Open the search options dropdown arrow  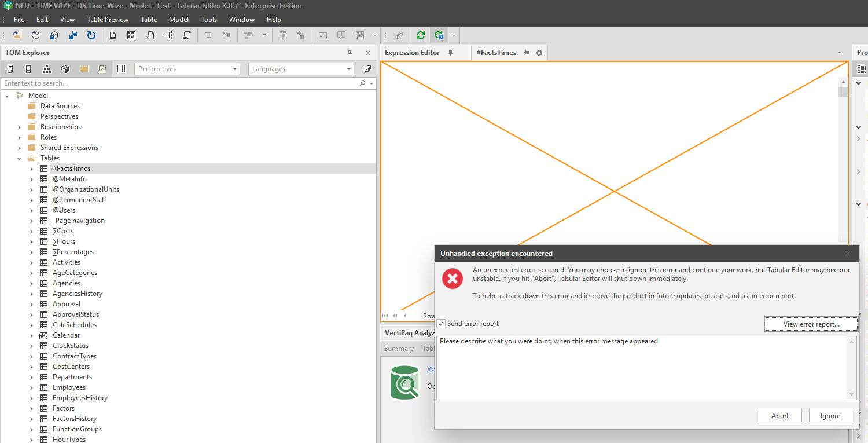click(372, 83)
